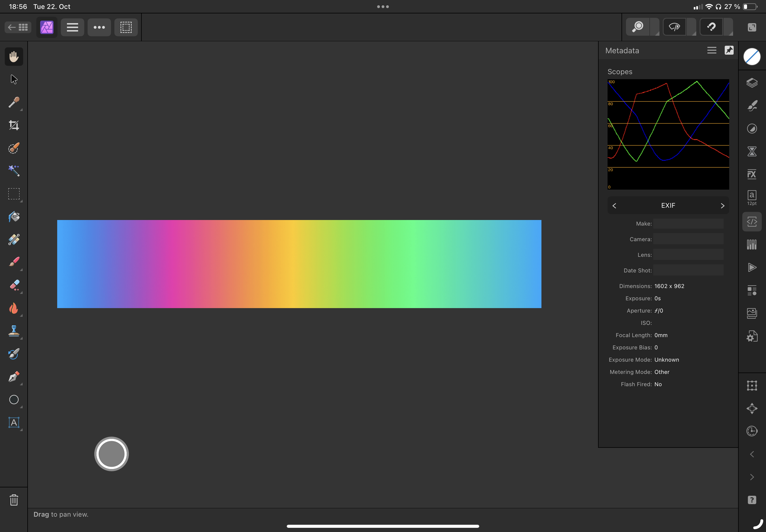Viewport: 766px width, 532px height.
Task: Open the History studio clock icon
Action: pyautogui.click(x=752, y=431)
